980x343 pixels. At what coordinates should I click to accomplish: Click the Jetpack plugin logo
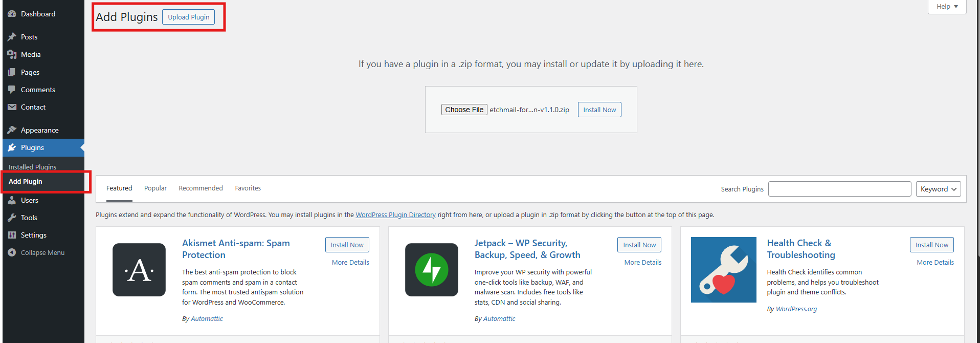click(x=432, y=270)
